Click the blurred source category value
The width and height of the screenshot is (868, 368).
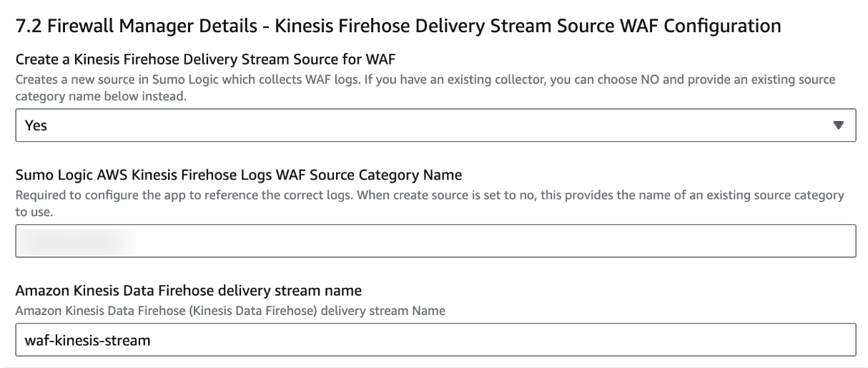pos(77,241)
